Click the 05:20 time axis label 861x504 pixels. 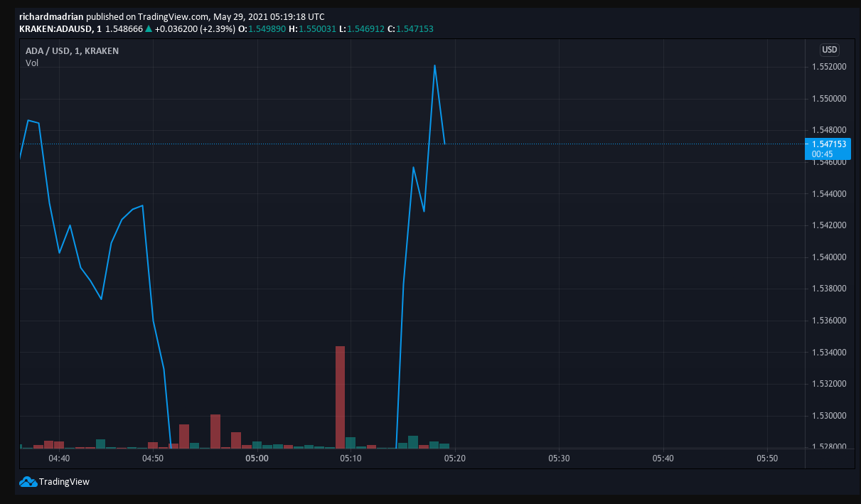(455, 459)
